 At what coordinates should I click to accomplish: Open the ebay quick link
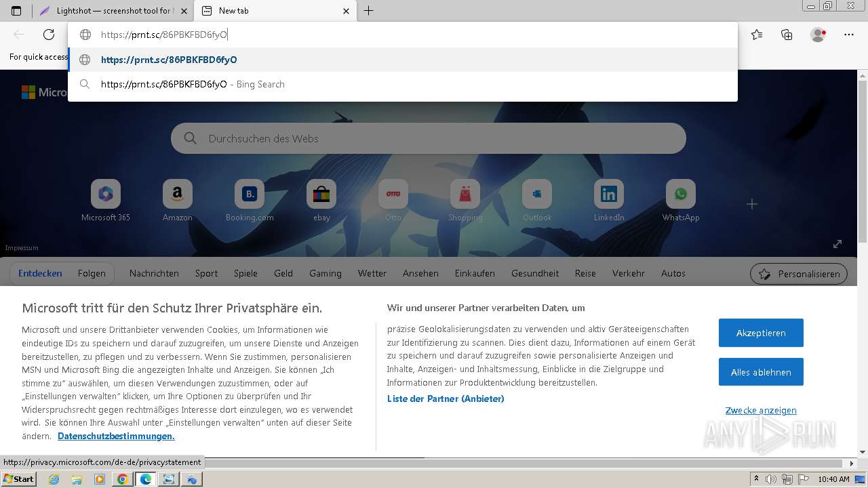pos(321,201)
